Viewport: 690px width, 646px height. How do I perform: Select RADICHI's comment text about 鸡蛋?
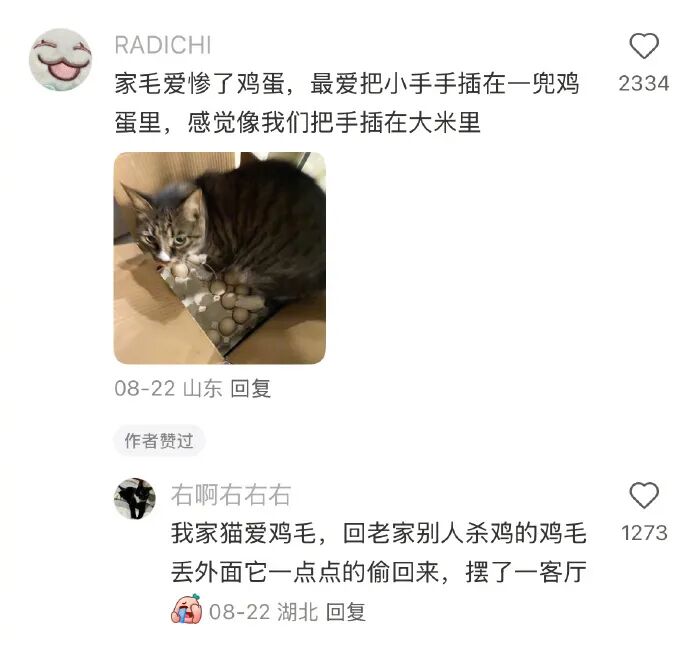tap(347, 103)
